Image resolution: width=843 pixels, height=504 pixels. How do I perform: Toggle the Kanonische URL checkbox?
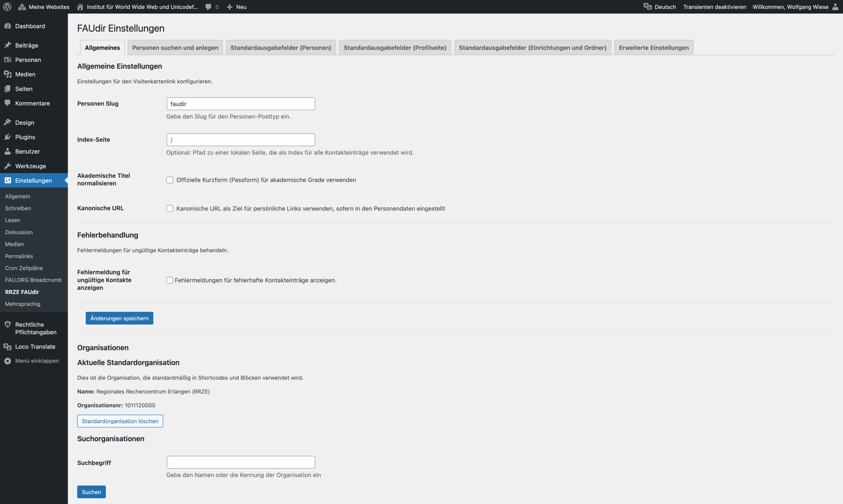coord(170,208)
